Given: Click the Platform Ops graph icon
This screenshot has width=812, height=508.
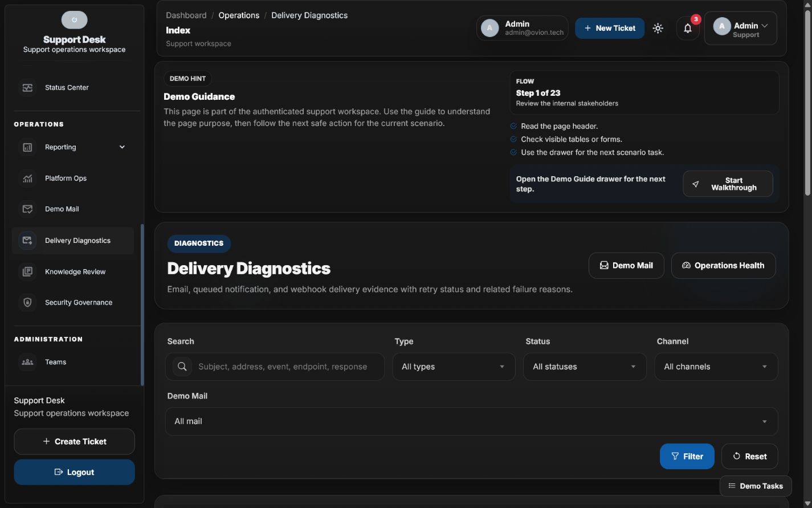Looking at the screenshot, I should [27, 178].
